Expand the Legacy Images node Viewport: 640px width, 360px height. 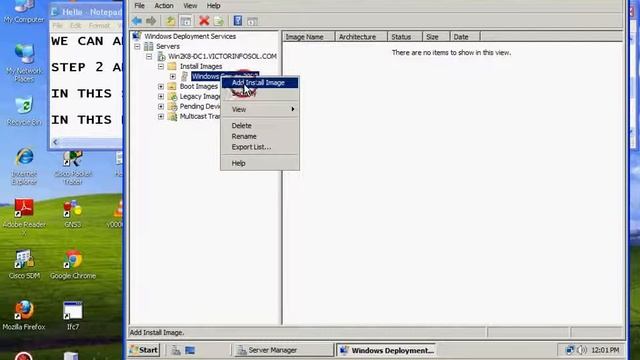tap(161, 96)
